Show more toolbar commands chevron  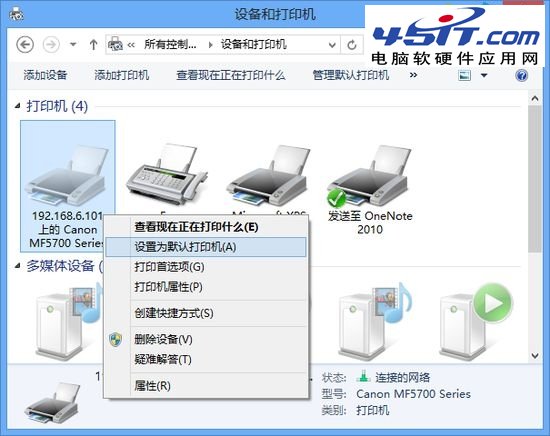coord(413,75)
